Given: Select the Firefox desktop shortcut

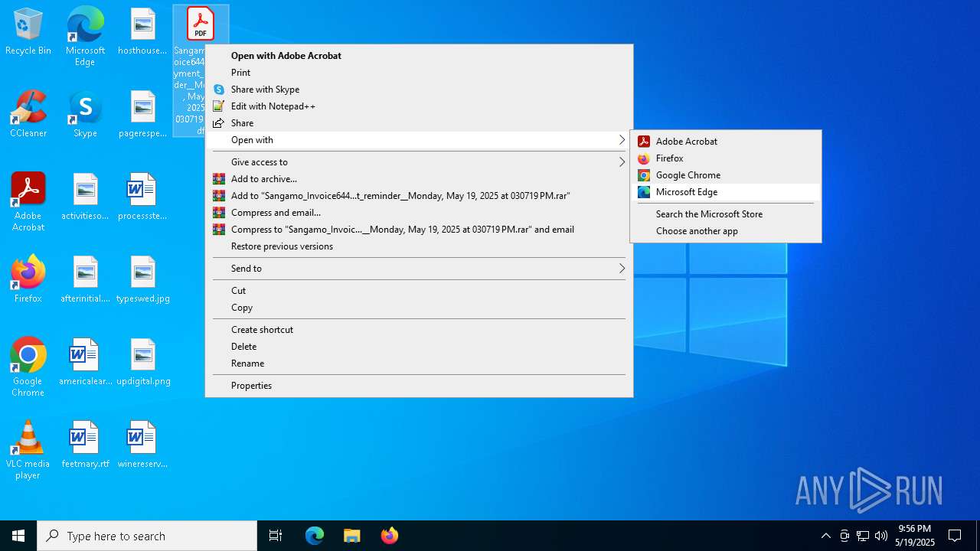Looking at the screenshot, I should coord(28,279).
